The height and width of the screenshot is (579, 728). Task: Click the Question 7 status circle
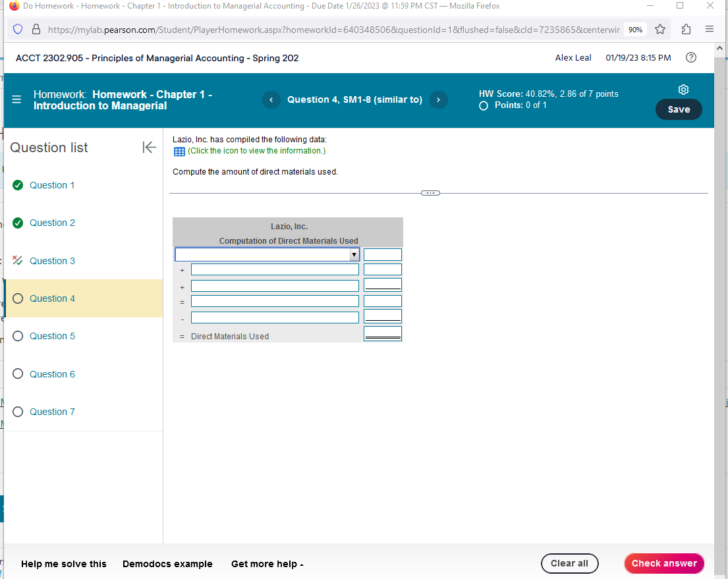(18, 412)
